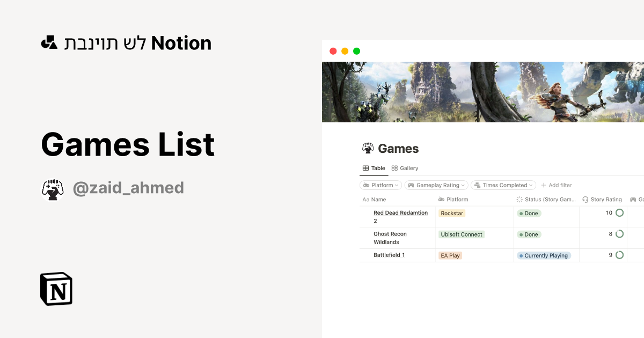Toggle the rating circle for Ghost Recon Wildlands

pos(618,233)
